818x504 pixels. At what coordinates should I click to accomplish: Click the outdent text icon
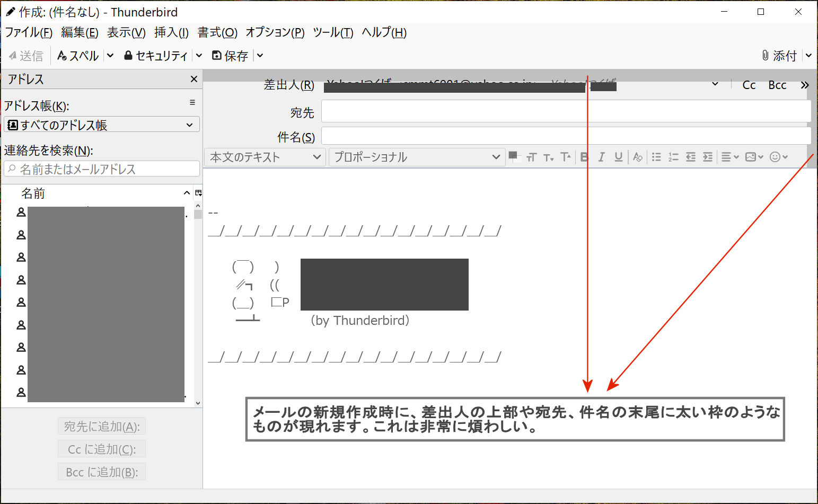[690, 157]
